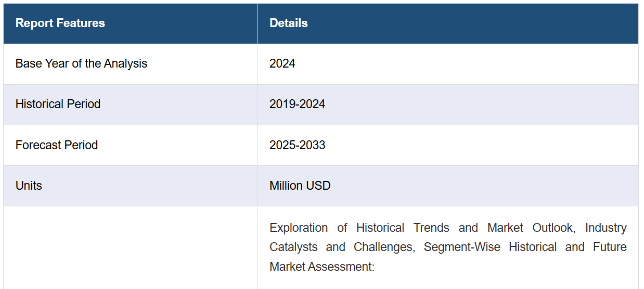
Task: Click the 2025-2033 forecast value
Action: (297, 145)
